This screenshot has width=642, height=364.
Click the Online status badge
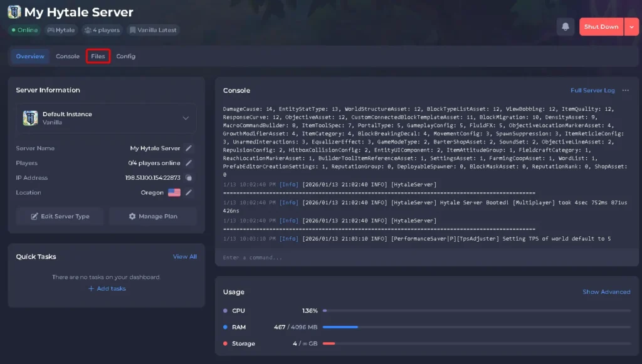[x=24, y=30]
